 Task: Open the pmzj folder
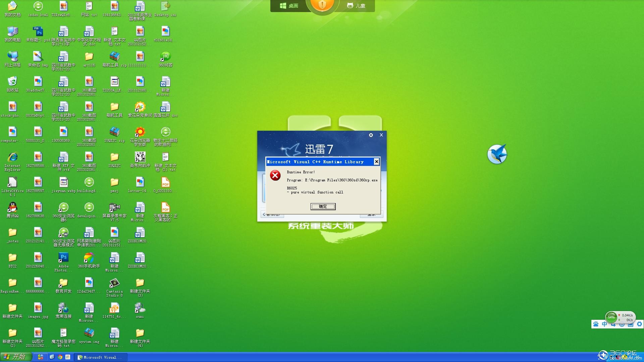pos(114,185)
